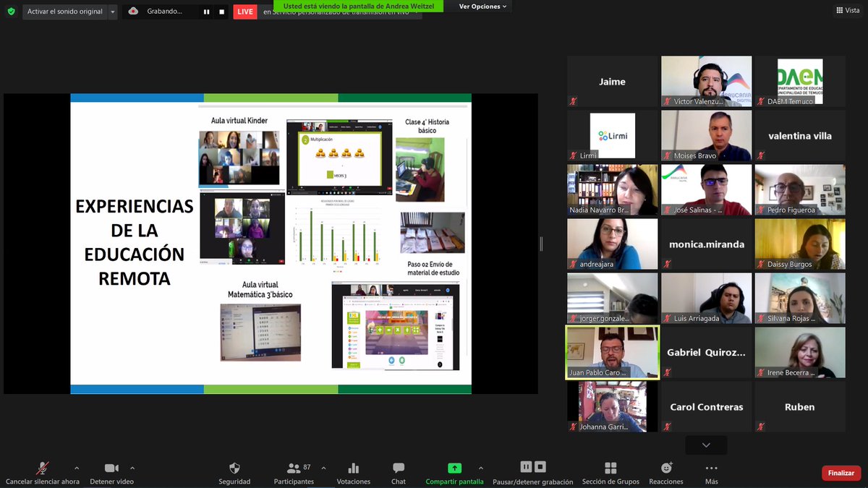The image size is (868, 488).
Task: Click the green bar chart in shared slide
Action: (339, 235)
